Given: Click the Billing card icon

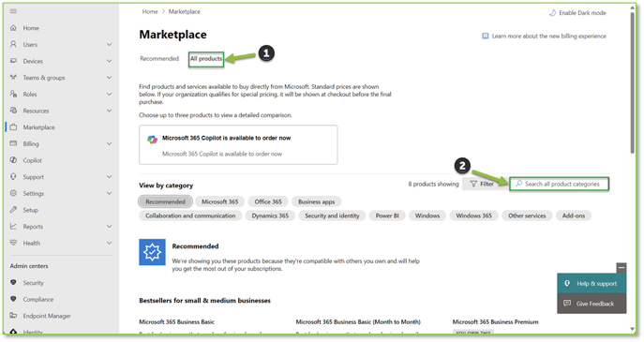Looking at the screenshot, I should 13,143.
